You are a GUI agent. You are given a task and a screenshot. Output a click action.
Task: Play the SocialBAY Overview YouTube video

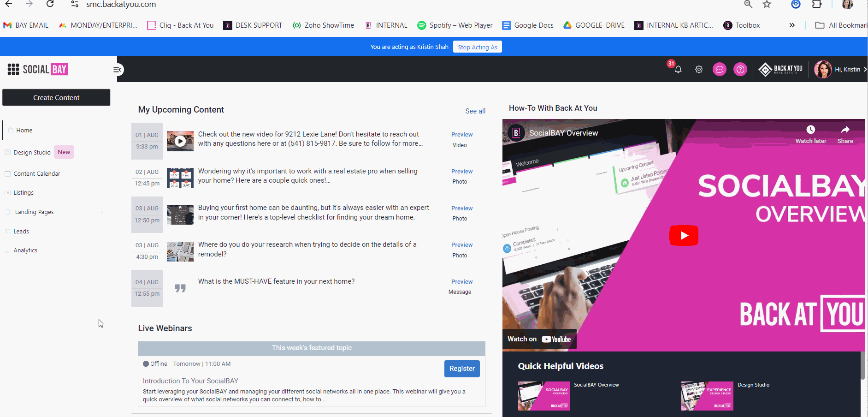(x=684, y=236)
